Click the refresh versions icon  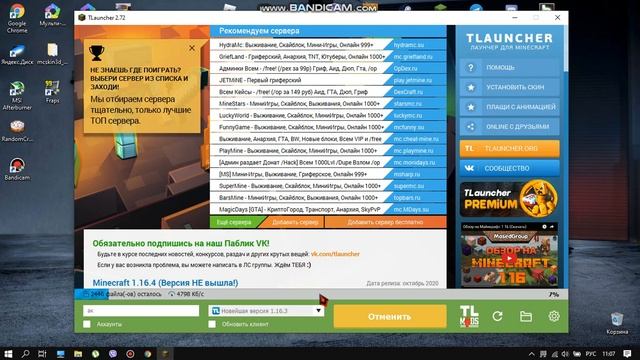(x=497, y=316)
